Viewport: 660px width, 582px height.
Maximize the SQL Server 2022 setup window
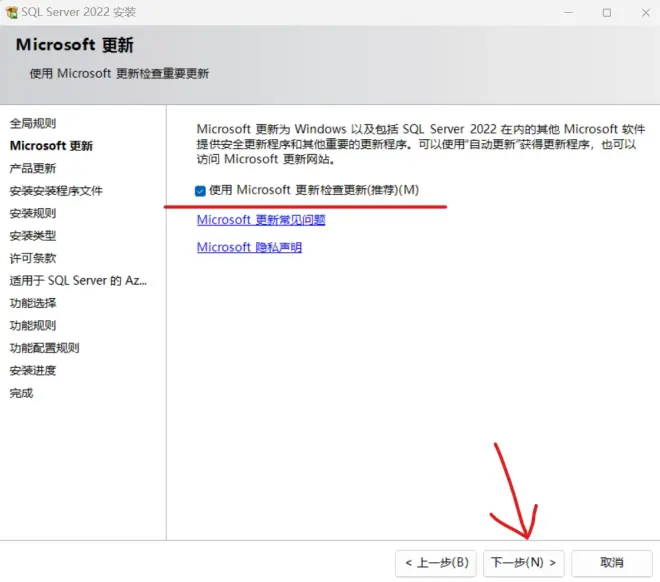click(607, 13)
